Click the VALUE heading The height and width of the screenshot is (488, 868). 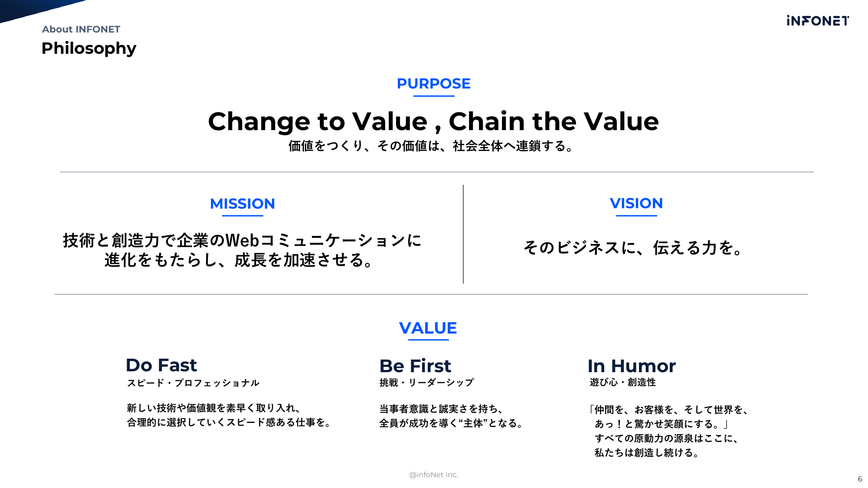428,328
